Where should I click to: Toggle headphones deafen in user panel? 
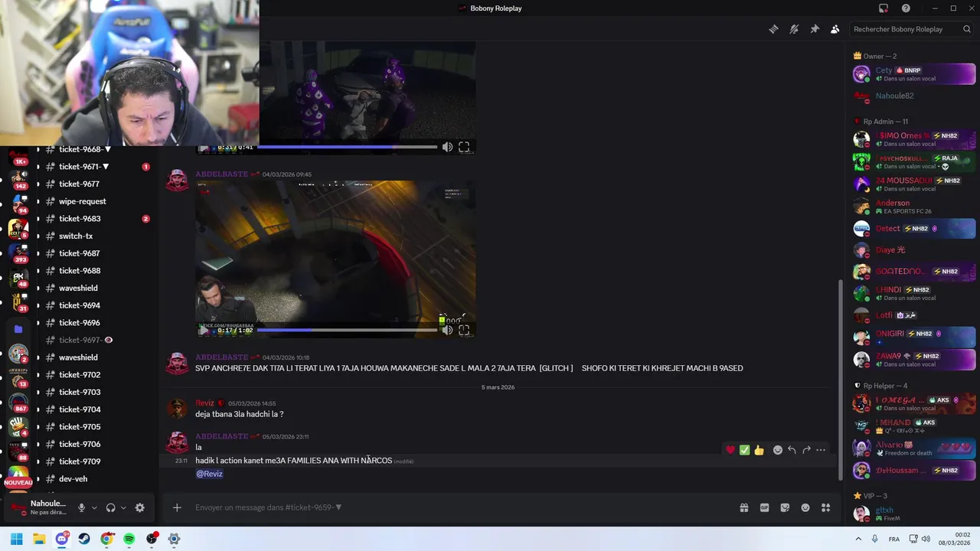click(110, 507)
